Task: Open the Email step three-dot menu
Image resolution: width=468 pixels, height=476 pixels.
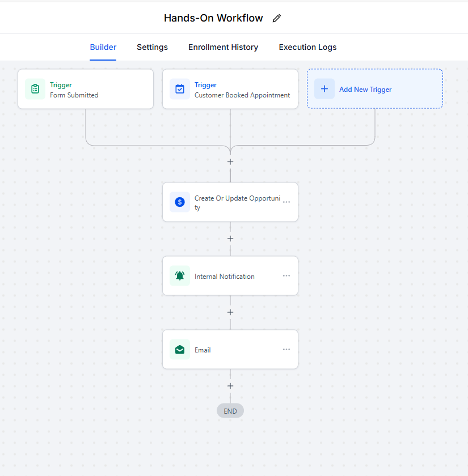Action: (286, 350)
